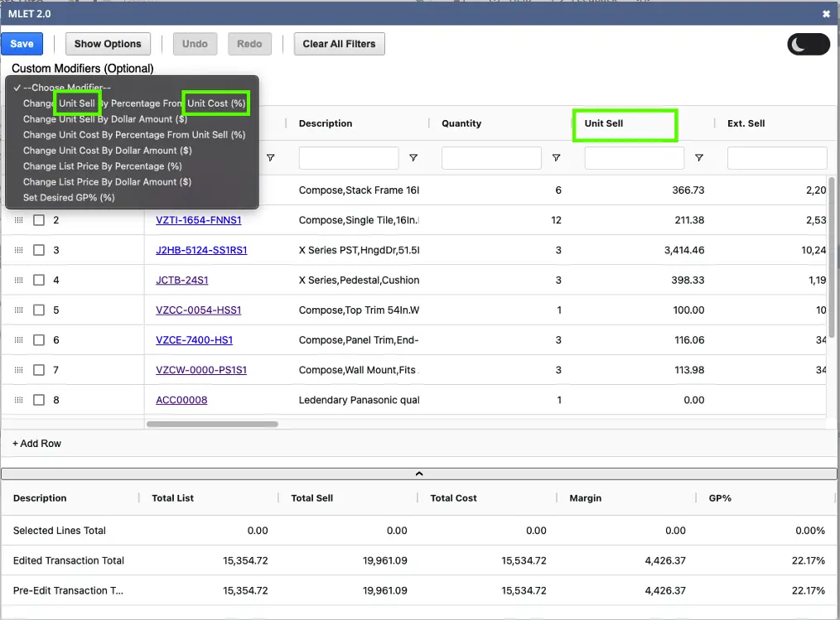840x620 pixels.
Task: Click the Redo button
Action: pyautogui.click(x=249, y=44)
